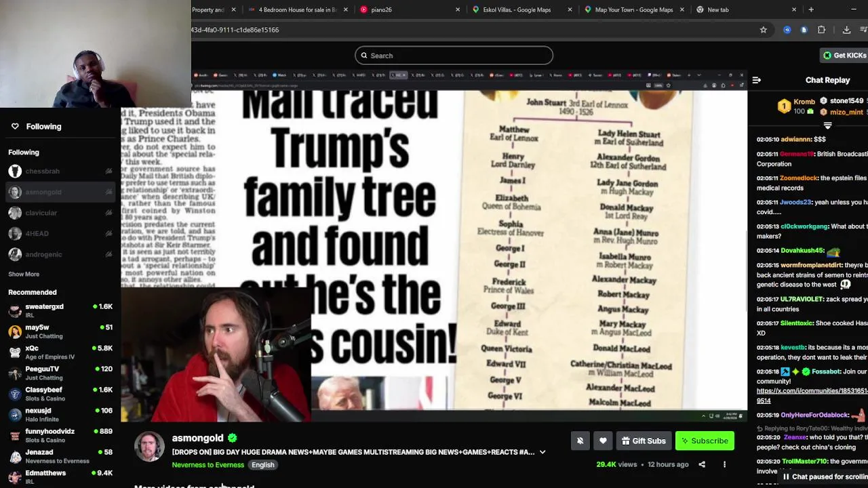Open funnyhoodvidz recommended channel avatar
Viewport: 868px width, 488px height.
[15, 435]
